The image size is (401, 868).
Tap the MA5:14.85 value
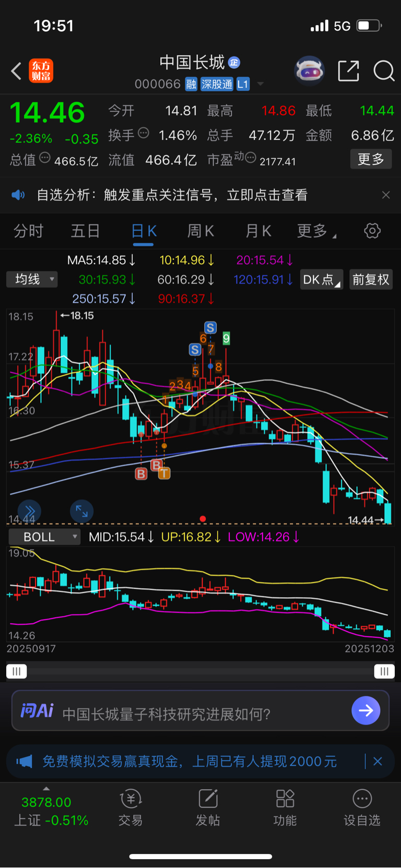[101, 260]
